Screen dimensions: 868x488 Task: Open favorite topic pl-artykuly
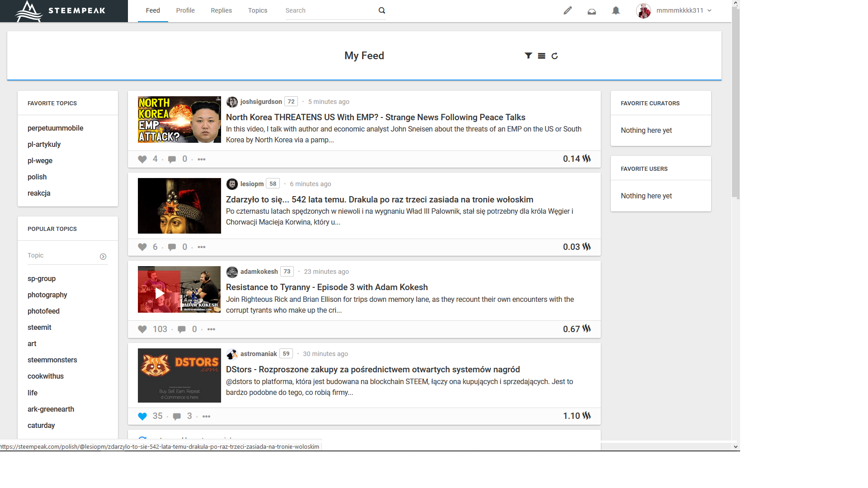(44, 144)
